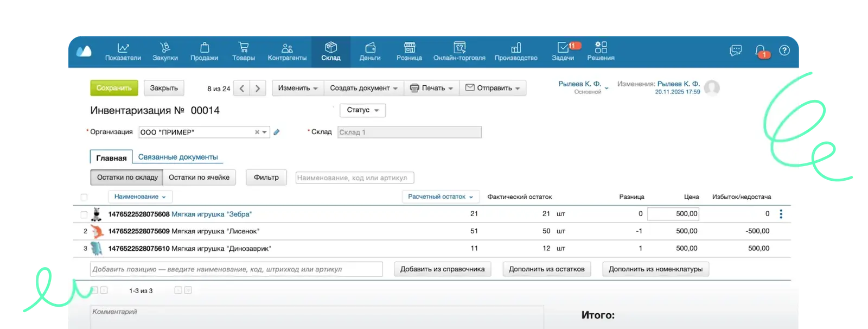Open the chat messages icon
Image resolution: width=868 pixels, height=329 pixels.
click(736, 50)
